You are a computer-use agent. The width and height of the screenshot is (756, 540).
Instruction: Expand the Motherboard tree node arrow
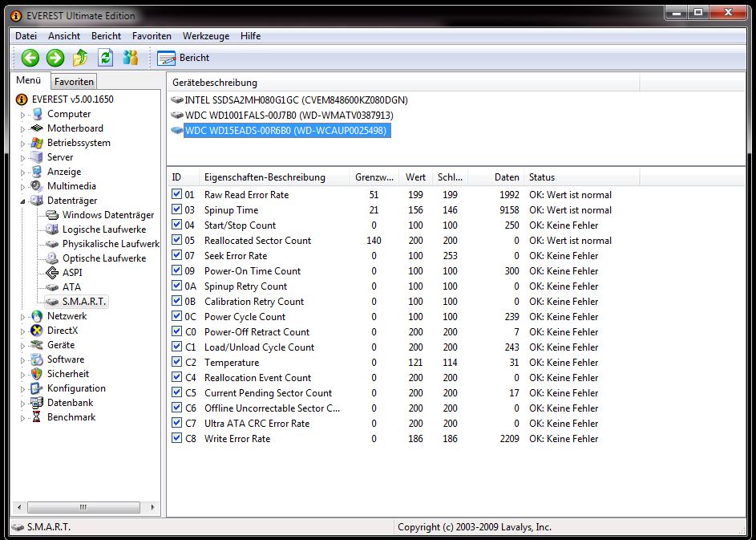coord(22,129)
